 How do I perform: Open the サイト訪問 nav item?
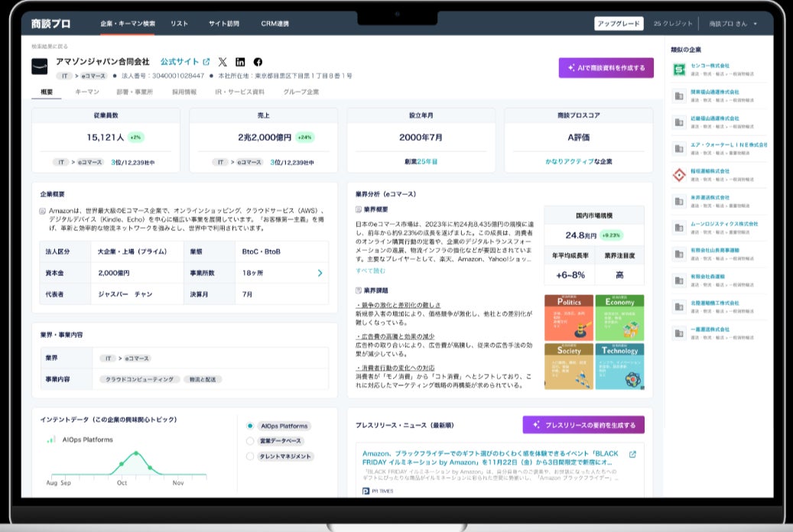223,24
